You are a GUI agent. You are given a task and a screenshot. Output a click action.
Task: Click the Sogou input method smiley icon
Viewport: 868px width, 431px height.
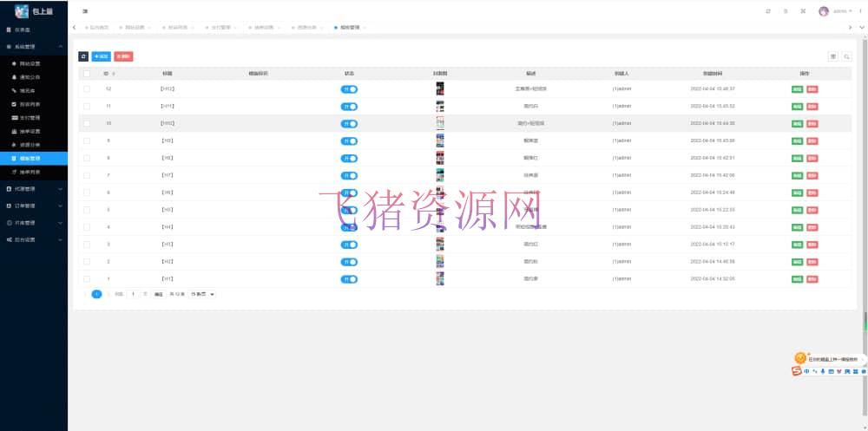(x=800, y=358)
